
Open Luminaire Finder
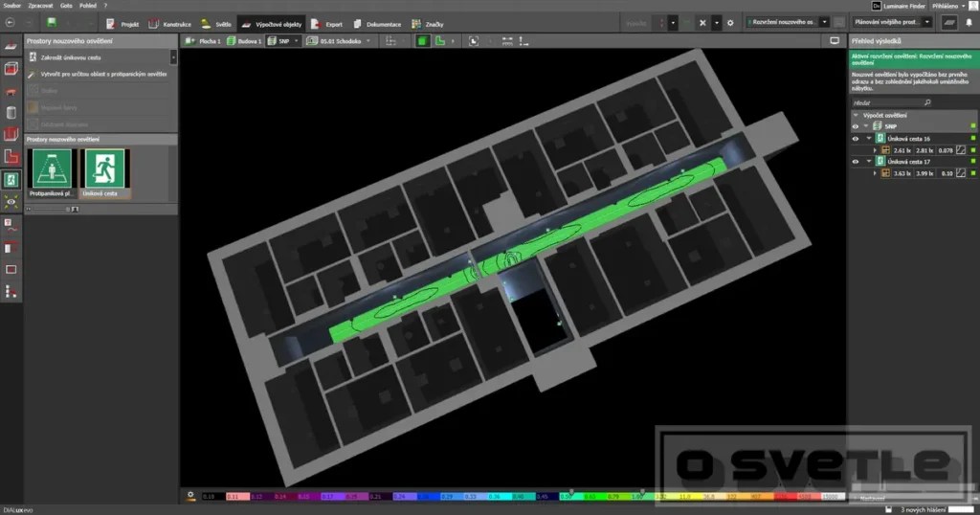click(x=899, y=6)
